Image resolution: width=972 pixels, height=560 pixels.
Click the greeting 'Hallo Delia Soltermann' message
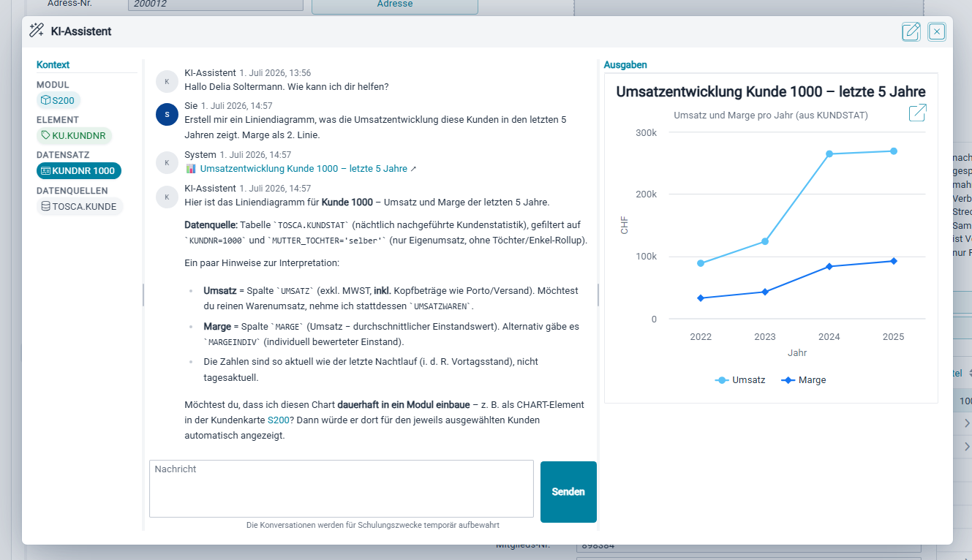(x=287, y=86)
